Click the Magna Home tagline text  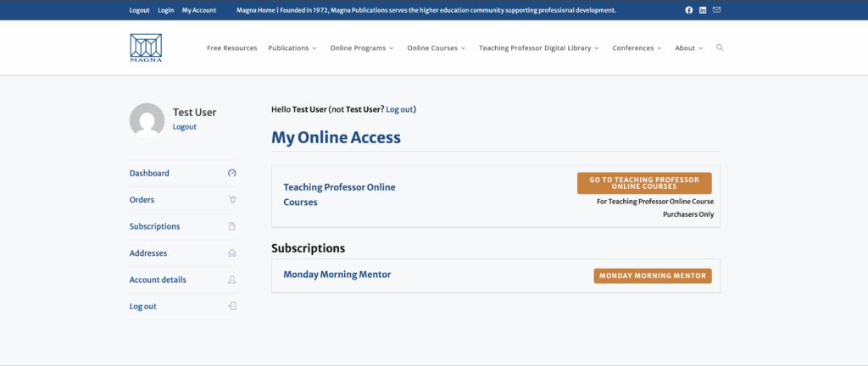coord(426,10)
